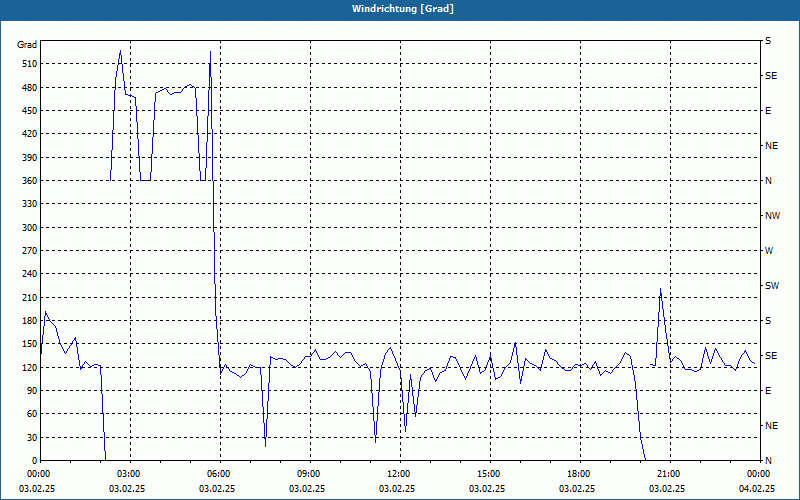Click the 120 y-axis tick label
Viewport: 800px width, 500px height.
pyautogui.click(x=30, y=367)
